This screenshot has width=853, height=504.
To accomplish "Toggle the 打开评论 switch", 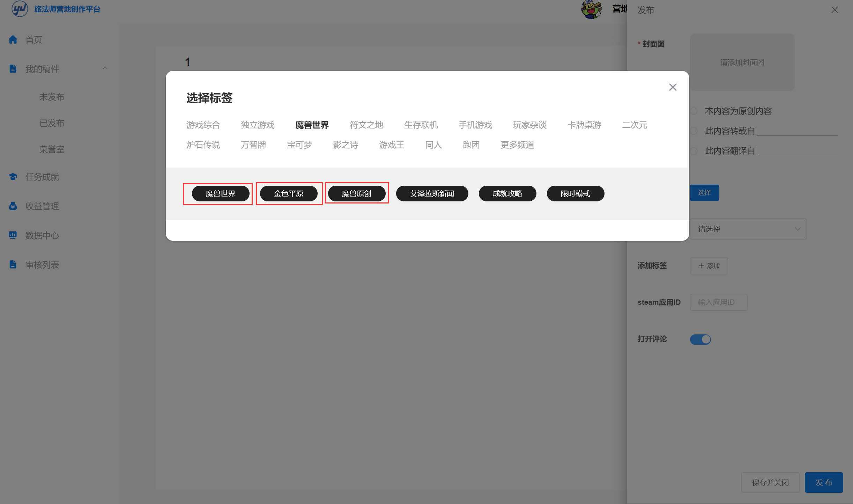I will tap(700, 339).
